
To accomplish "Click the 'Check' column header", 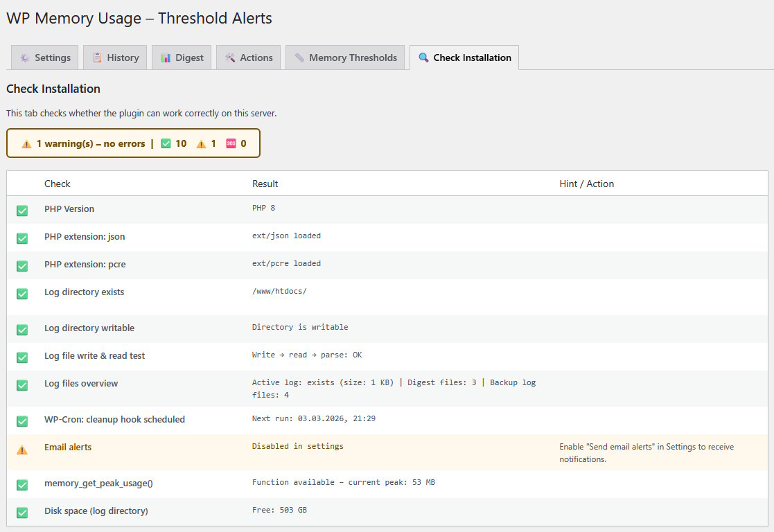I will click(x=58, y=184).
